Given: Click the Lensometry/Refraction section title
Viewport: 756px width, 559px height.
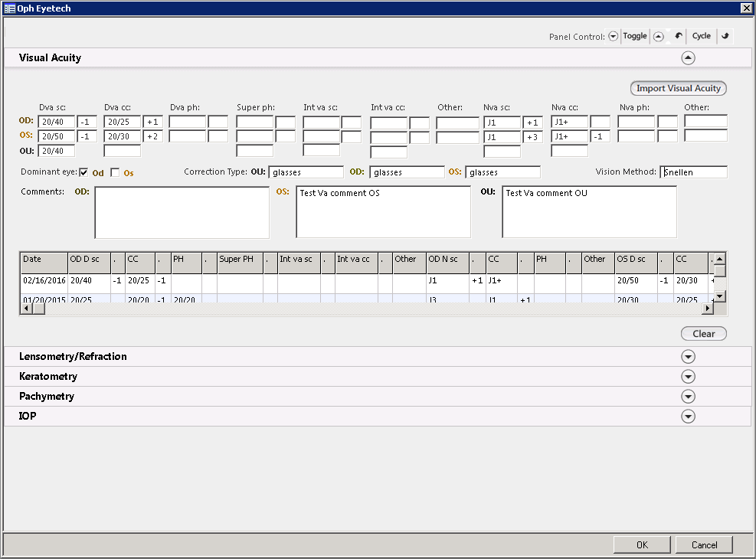Looking at the screenshot, I should tap(73, 357).
